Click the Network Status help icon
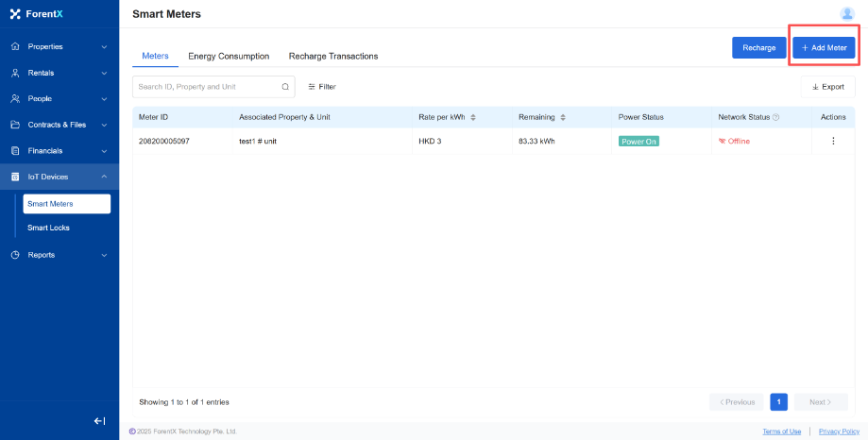The width and height of the screenshot is (868, 440). coord(775,118)
